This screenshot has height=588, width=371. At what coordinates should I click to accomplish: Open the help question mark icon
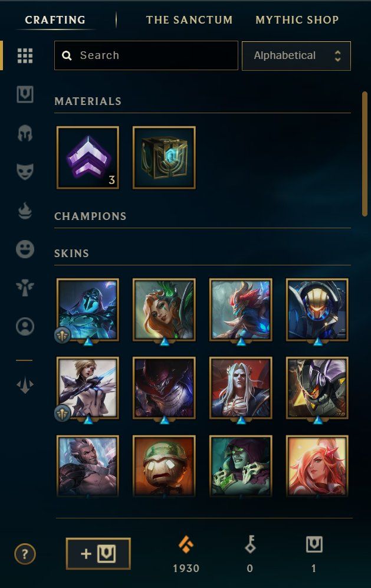[x=25, y=554]
